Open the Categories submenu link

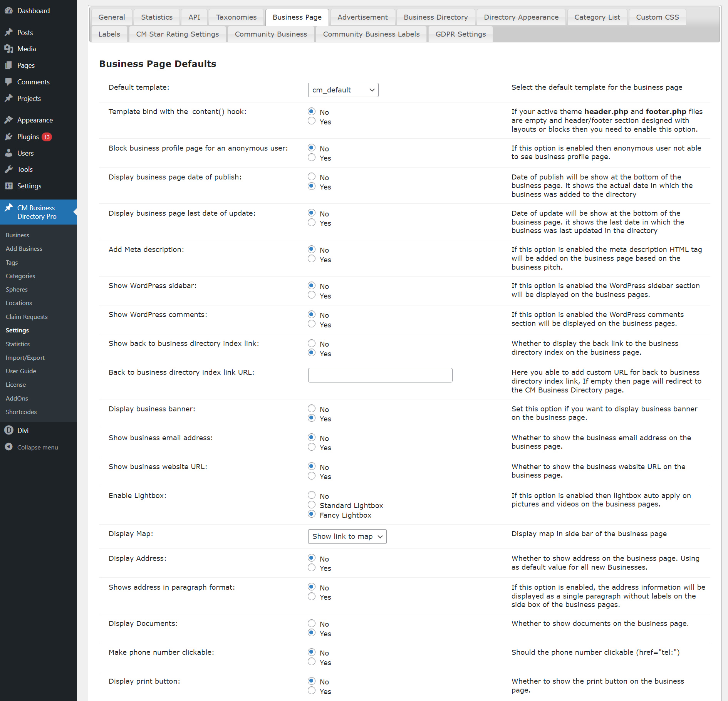20,276
